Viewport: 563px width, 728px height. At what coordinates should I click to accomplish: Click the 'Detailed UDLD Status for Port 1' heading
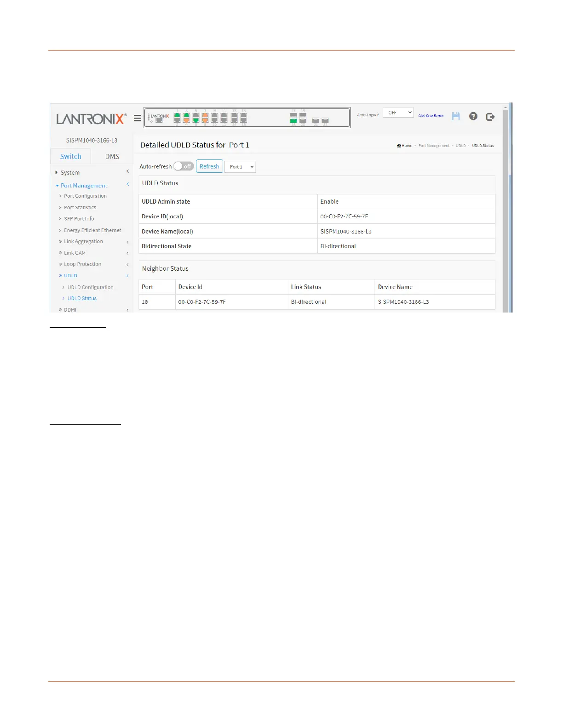[195, 145]
